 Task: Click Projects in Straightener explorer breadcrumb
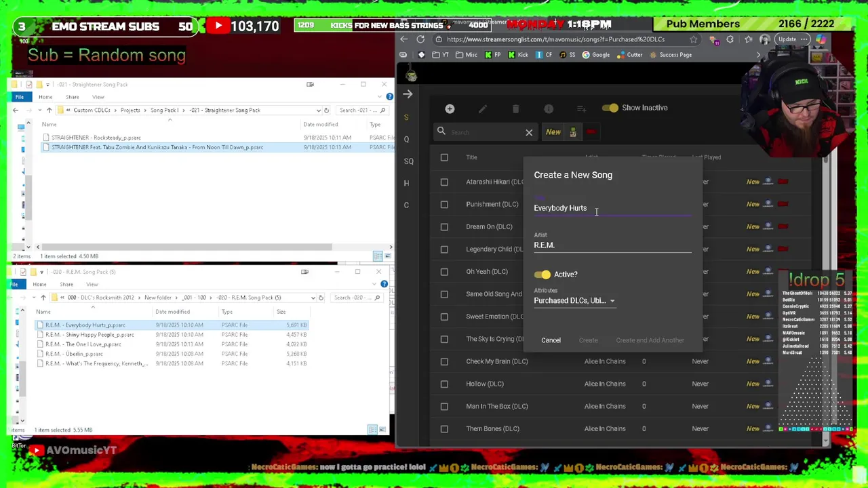tap(130, 110)
